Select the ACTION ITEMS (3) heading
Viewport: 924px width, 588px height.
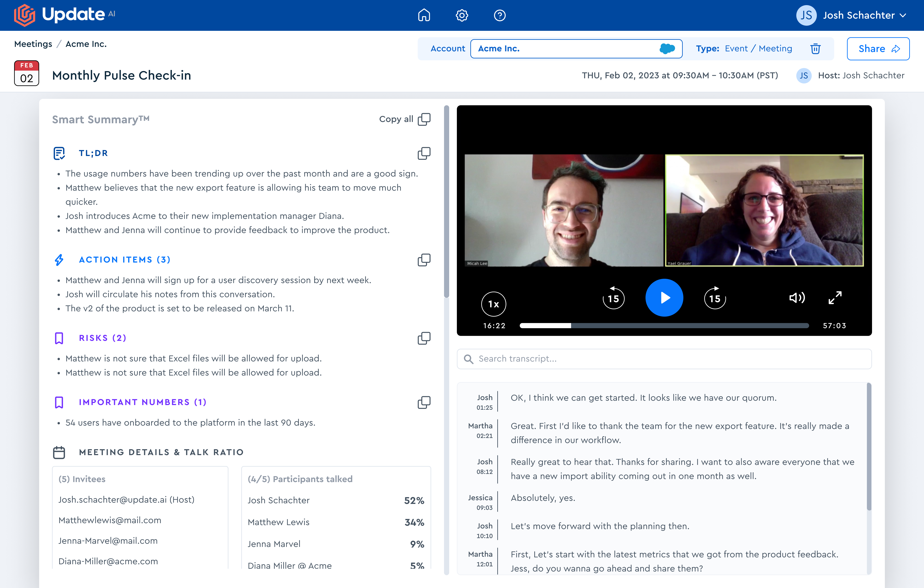pos(125,260)
